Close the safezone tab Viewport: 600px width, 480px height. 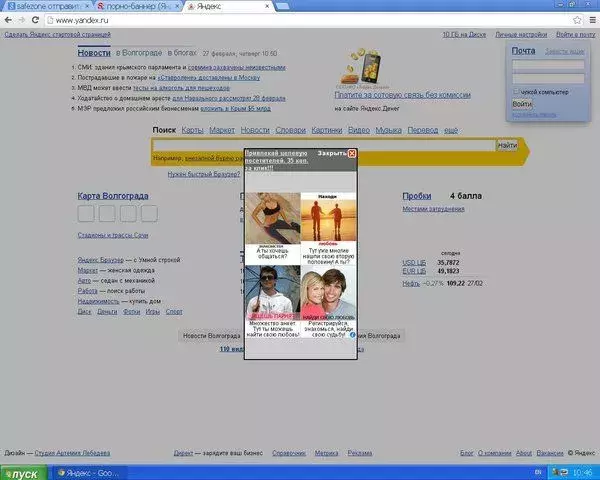tap(87, 7)
